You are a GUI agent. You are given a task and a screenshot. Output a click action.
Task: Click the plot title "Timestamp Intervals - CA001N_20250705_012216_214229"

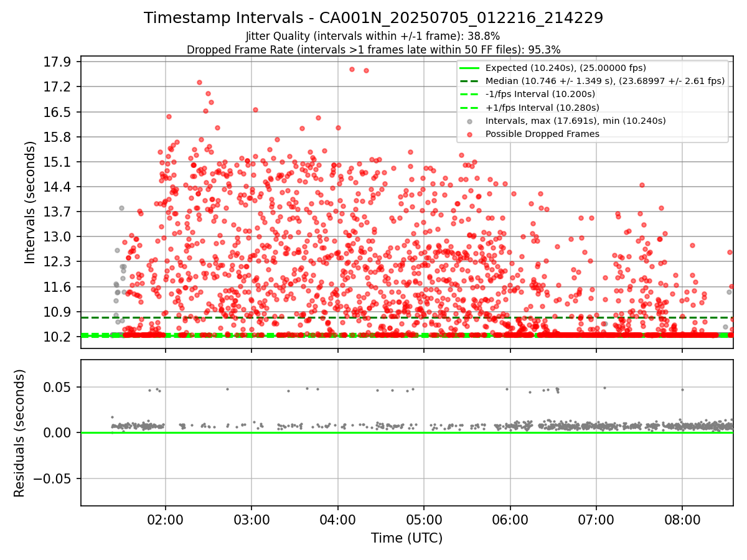pyautogui.click(x=374, y=18)
